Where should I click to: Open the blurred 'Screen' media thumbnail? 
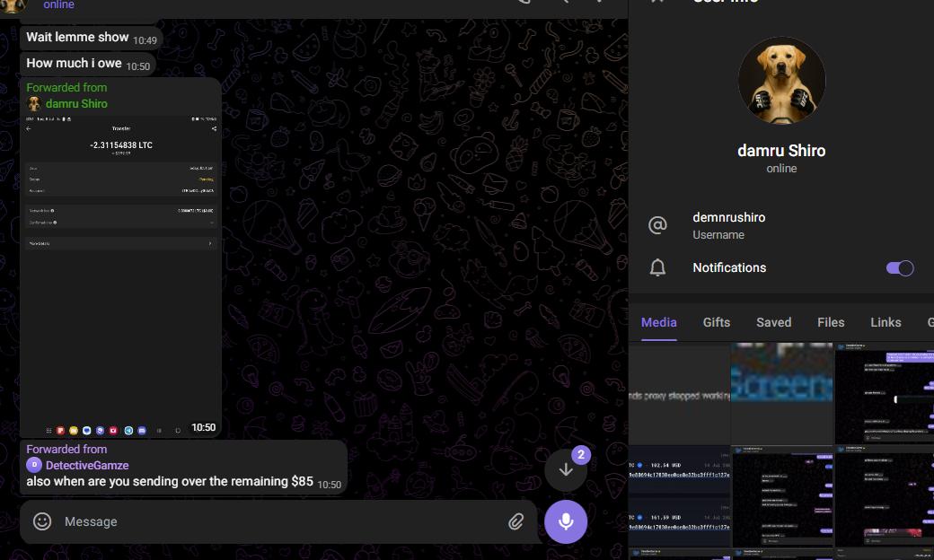coord(781,393)
